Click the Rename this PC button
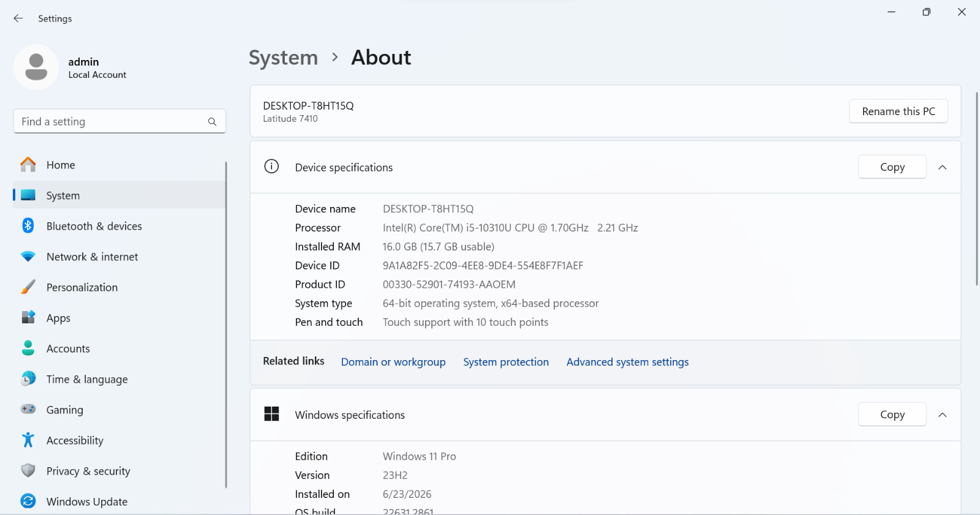 click(899, 111)
